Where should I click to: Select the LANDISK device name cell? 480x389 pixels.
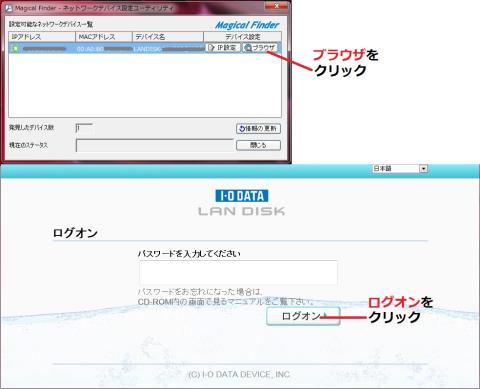168,49
